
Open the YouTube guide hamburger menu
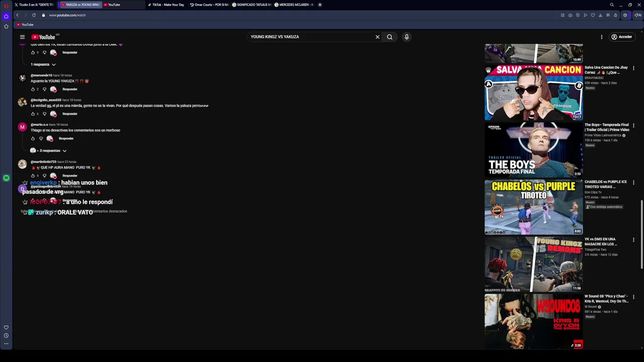[x=22, y=37]
